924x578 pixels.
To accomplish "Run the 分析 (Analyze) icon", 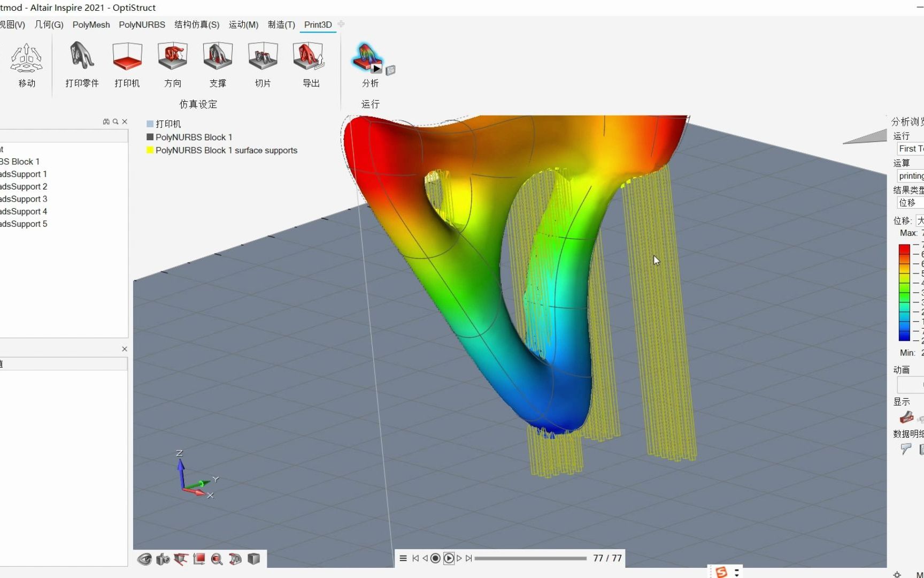I will (x=367, y=58).
